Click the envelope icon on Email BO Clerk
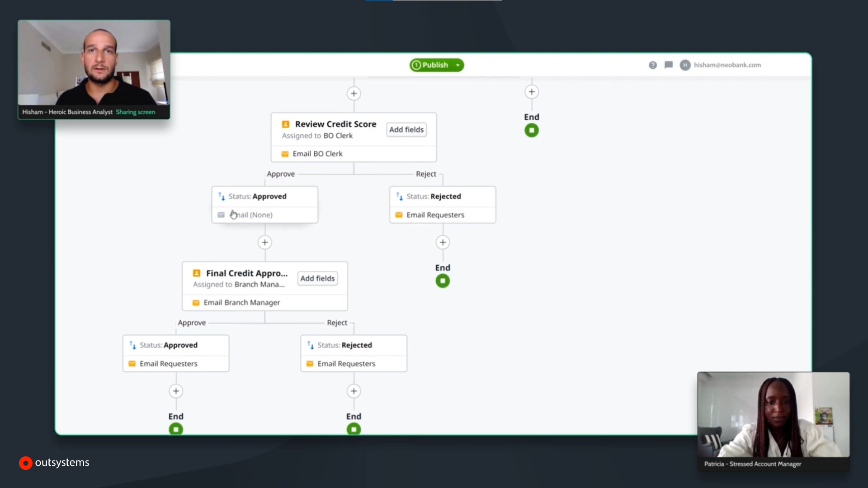This screenshot has width=868, height=488. (285, 154)
